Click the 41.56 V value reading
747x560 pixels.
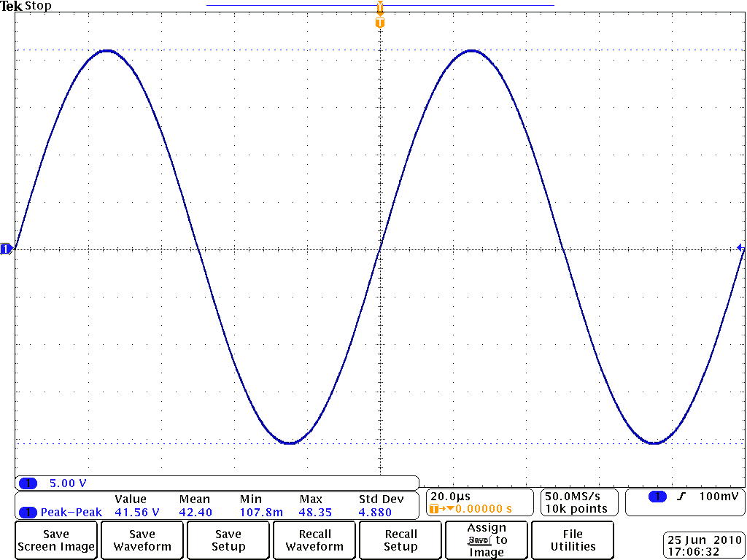pyautogui.click(x=137, y=513)
